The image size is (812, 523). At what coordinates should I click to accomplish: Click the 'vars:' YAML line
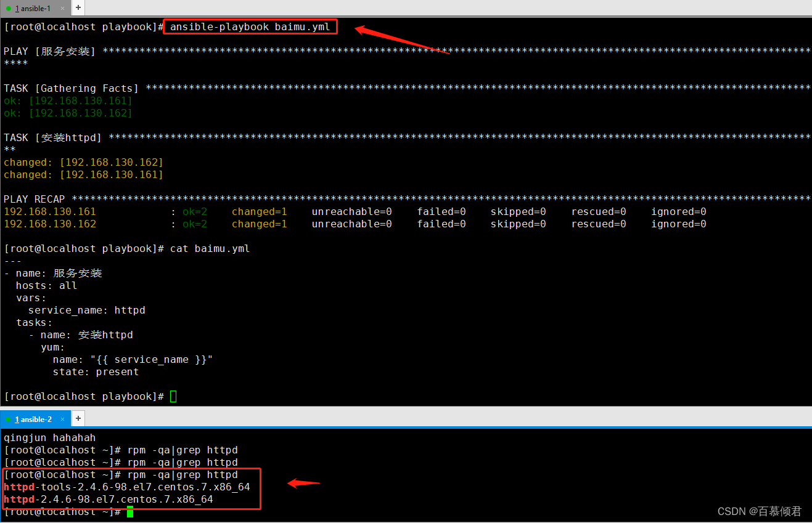pos(31,298)
